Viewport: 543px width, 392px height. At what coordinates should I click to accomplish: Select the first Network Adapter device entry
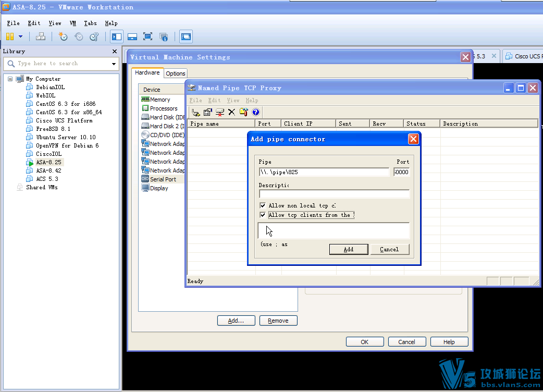point(163,144)
